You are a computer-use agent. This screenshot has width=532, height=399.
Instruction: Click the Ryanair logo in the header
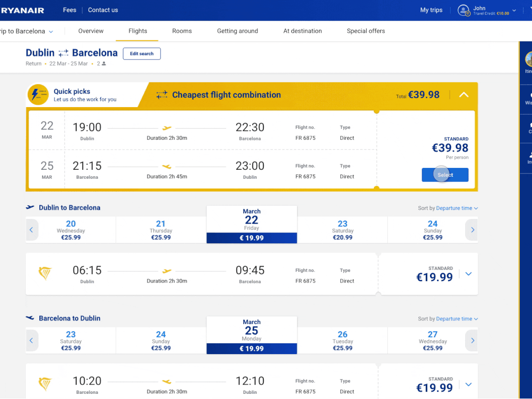[x=22, y=10]
